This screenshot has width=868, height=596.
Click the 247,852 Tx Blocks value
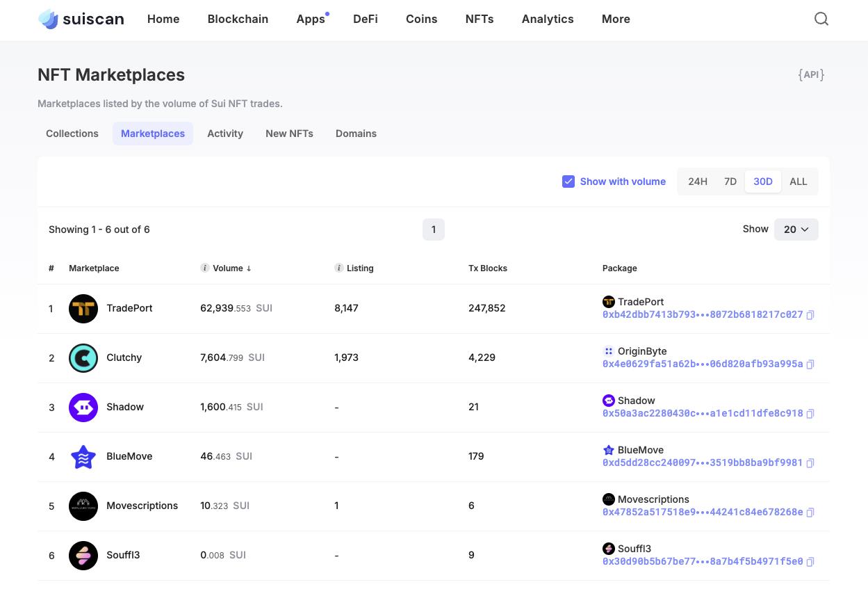(487, 308)
